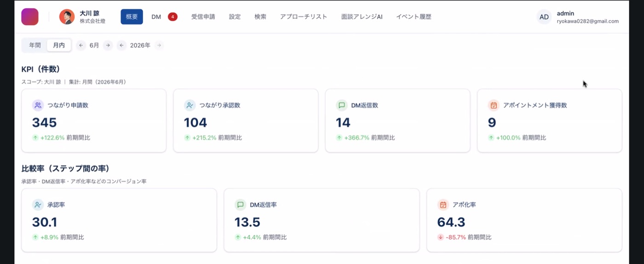Image resolution: width=644 pixels, height=264 pixels.
Task: Click the 13.5 DM返信率 value
Action: click(x=247, y=222)
